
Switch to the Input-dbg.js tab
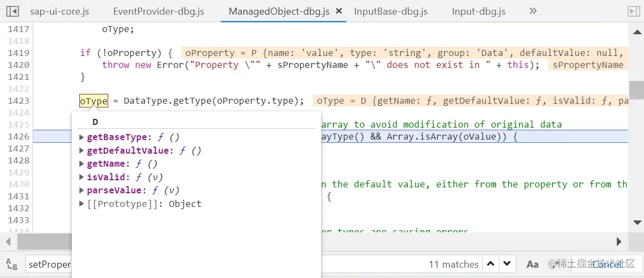coord(478,11)
